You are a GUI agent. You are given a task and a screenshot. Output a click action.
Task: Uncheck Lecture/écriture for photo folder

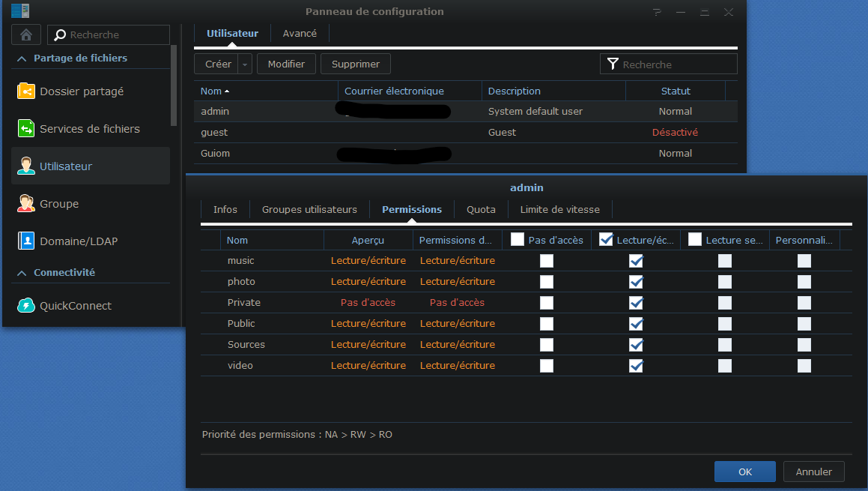[636, 282]
